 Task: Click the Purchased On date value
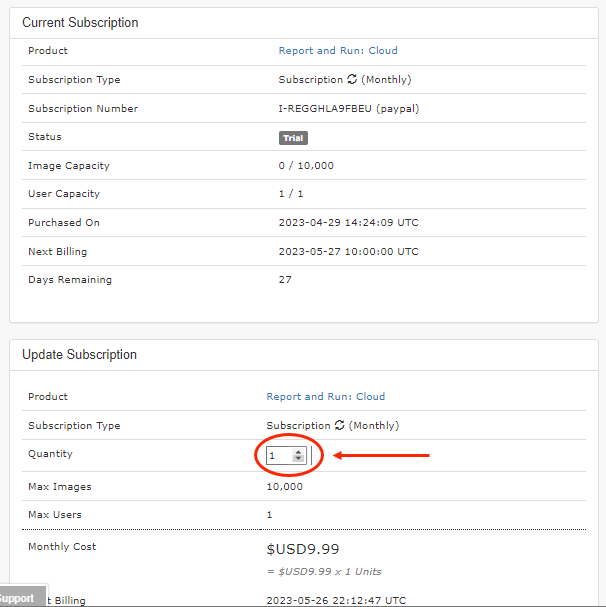348,223
